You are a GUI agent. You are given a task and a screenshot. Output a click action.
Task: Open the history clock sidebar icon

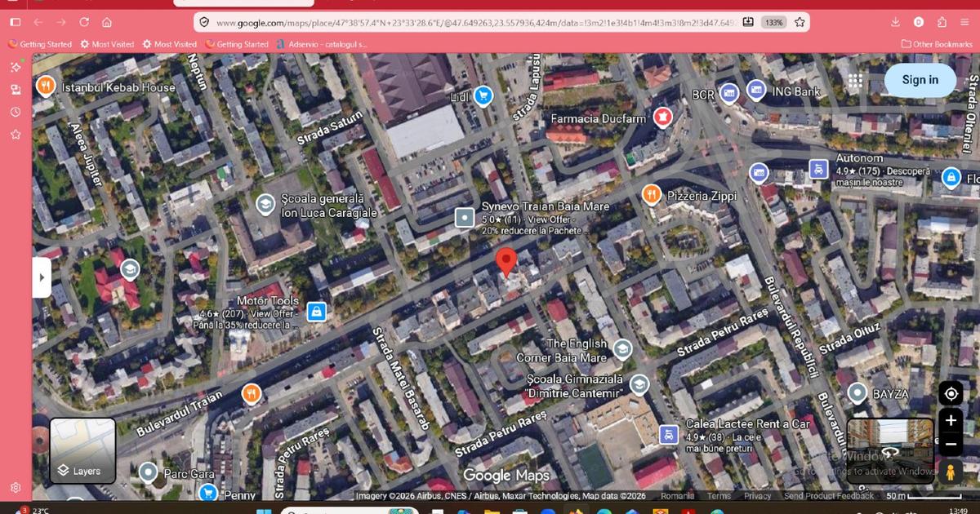click(x=16, y=112)
